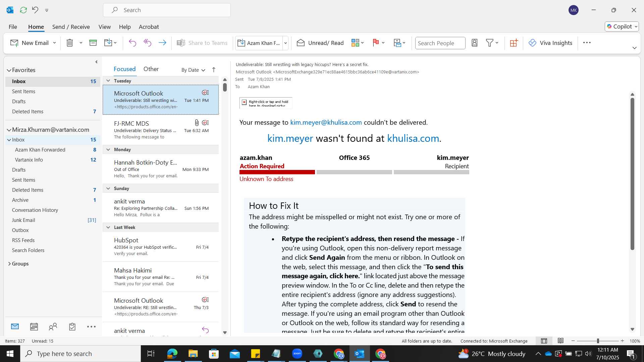
Task: Select the Azam Khan Forwarded folder
Action: click(52, 150)
